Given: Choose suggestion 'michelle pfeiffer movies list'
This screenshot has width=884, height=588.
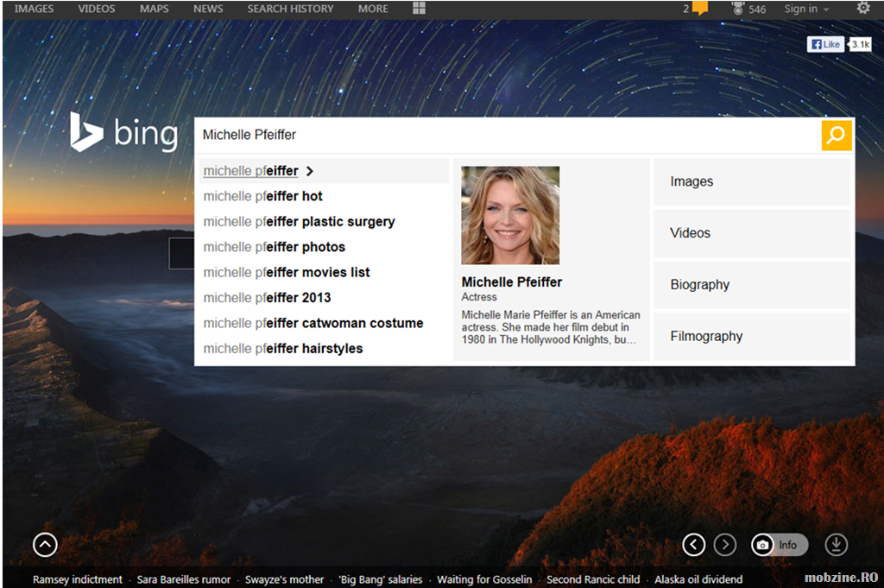Looking at the screenshot, I should click(x=287, y=272).
